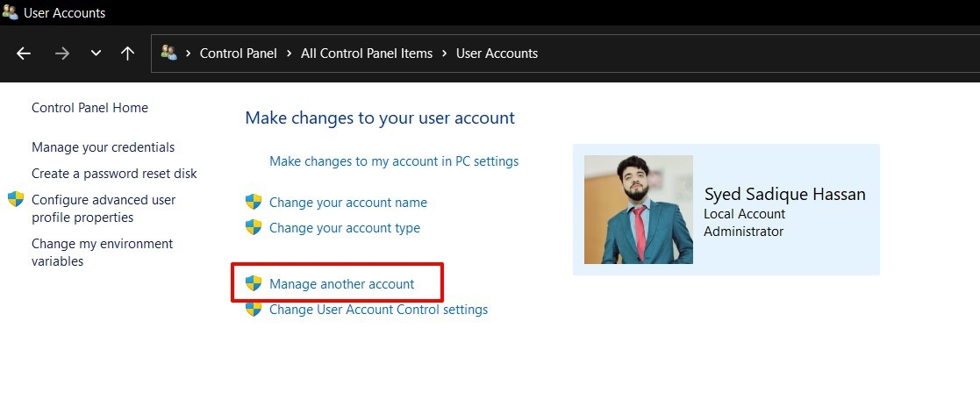Click the Forward arrow navigation button
Image resolution: width=980 pixels, height=414 pixels.
[61, 54]
